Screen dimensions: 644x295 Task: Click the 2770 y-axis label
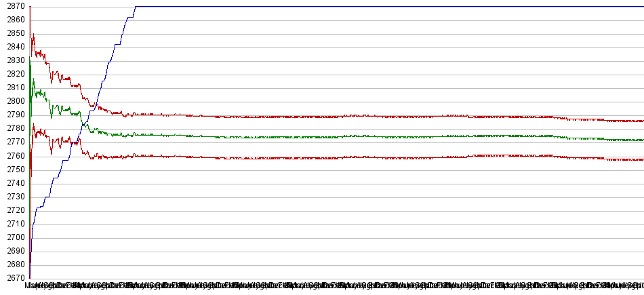13,142
